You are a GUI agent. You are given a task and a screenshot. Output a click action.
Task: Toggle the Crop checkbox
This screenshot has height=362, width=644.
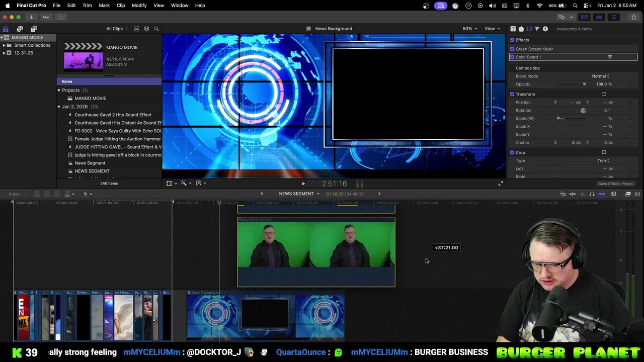512,152
